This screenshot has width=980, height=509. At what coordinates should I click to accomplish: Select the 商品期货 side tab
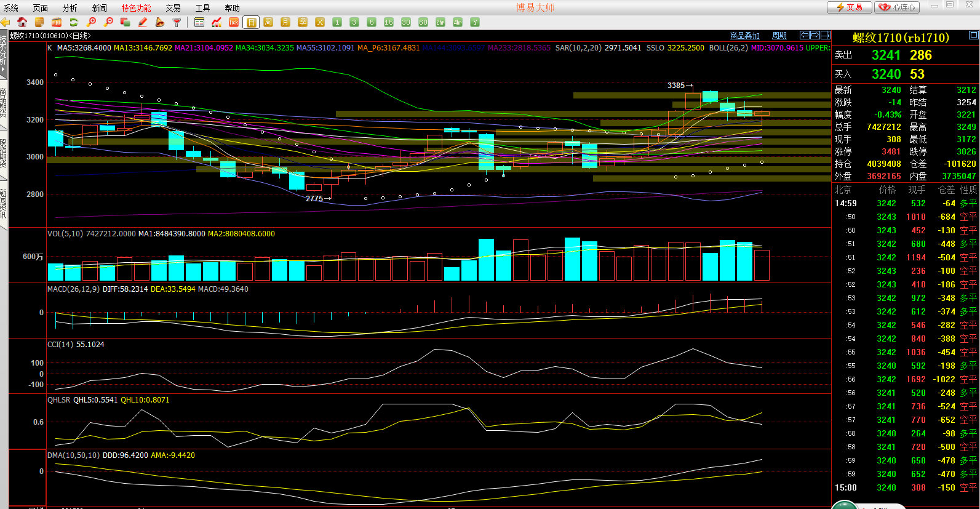(3, 105)
